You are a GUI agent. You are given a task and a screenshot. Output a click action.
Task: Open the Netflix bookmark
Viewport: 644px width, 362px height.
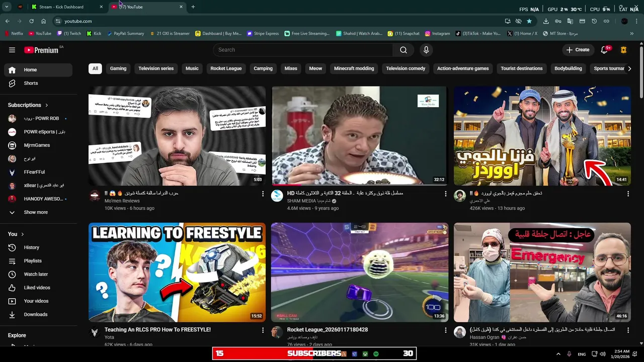coord(14,34)
